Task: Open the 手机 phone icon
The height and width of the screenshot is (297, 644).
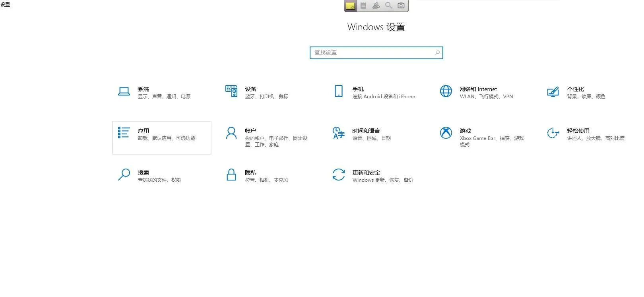Action: [x=339, y=91]
